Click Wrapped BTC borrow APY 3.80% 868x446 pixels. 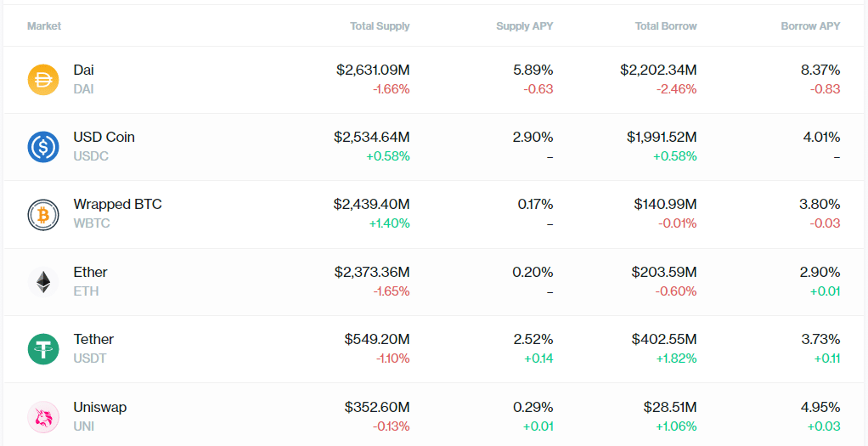pos(820,205)
